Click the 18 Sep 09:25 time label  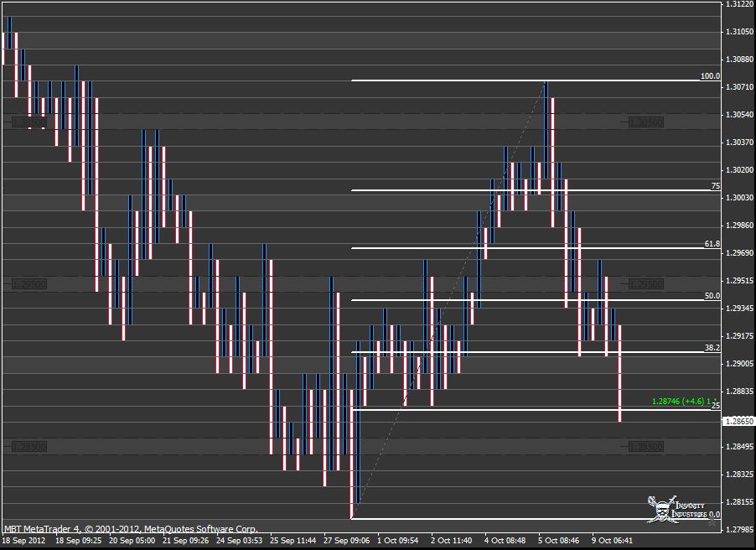(x=78, y=540)
